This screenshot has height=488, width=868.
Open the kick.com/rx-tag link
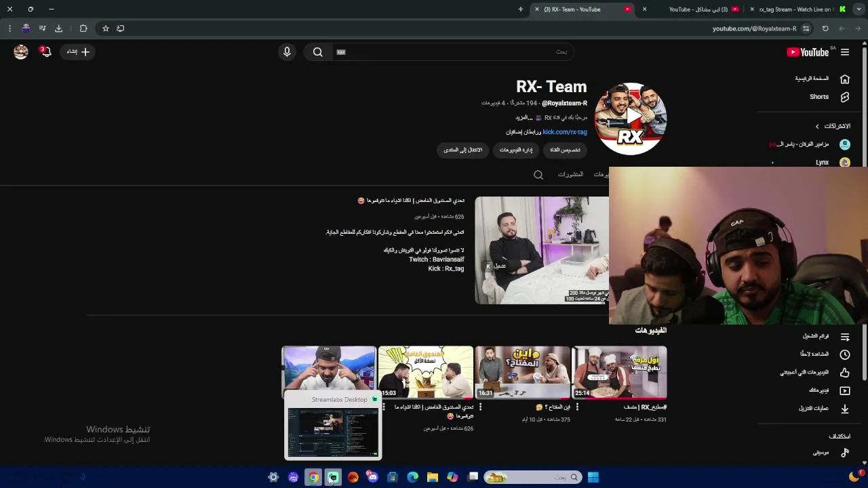coord(565,132)
